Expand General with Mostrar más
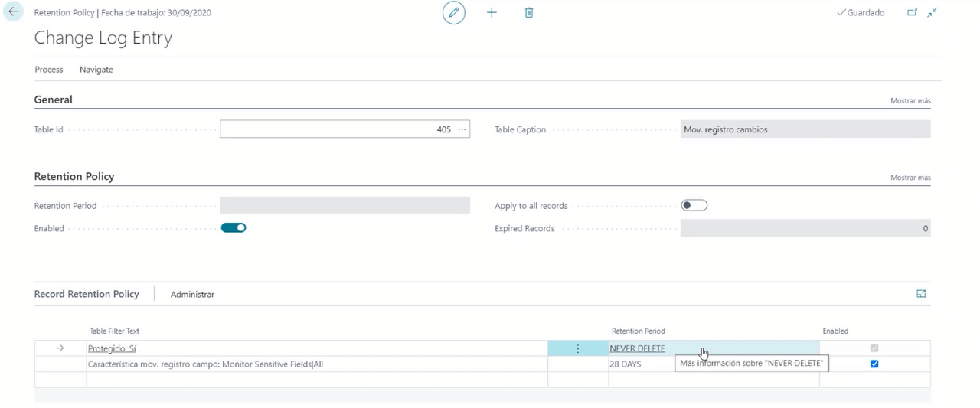Viewport: 980px width, 408px height. (910, 101)
